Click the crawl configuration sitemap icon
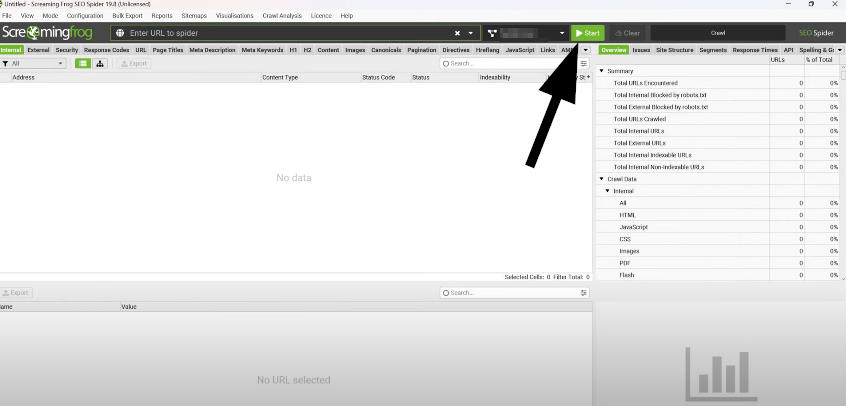The width and height of the screenshot is (846, 406). coord(492,33)
